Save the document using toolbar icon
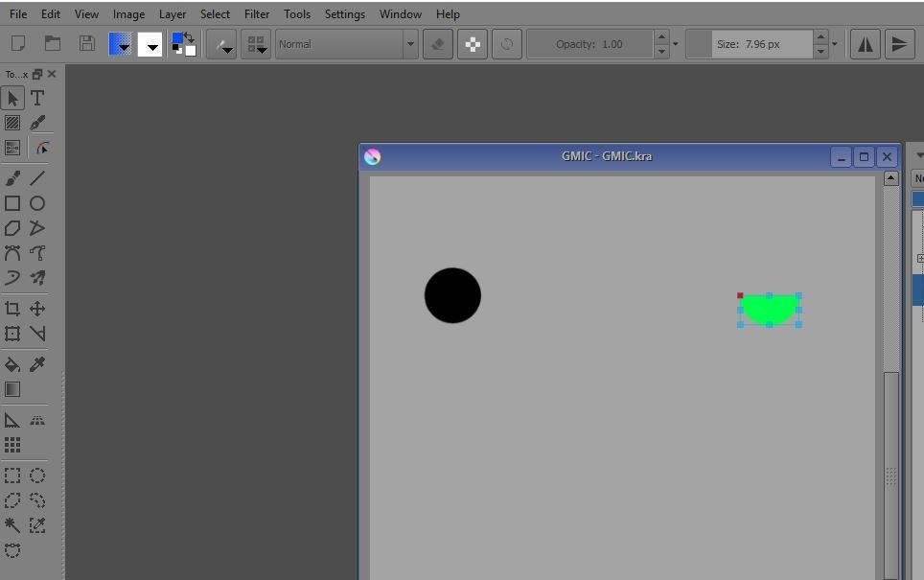 87,43
